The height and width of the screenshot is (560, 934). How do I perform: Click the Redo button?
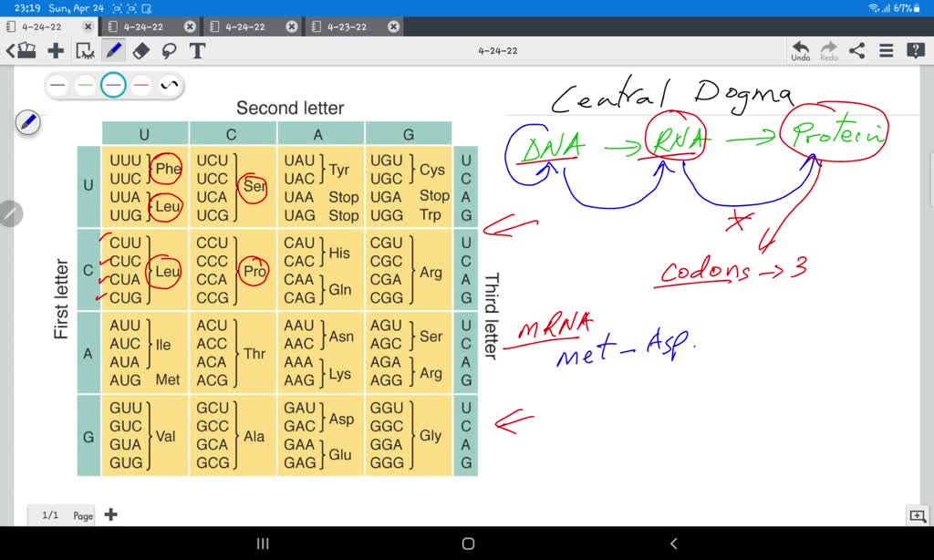click(828, 51)
